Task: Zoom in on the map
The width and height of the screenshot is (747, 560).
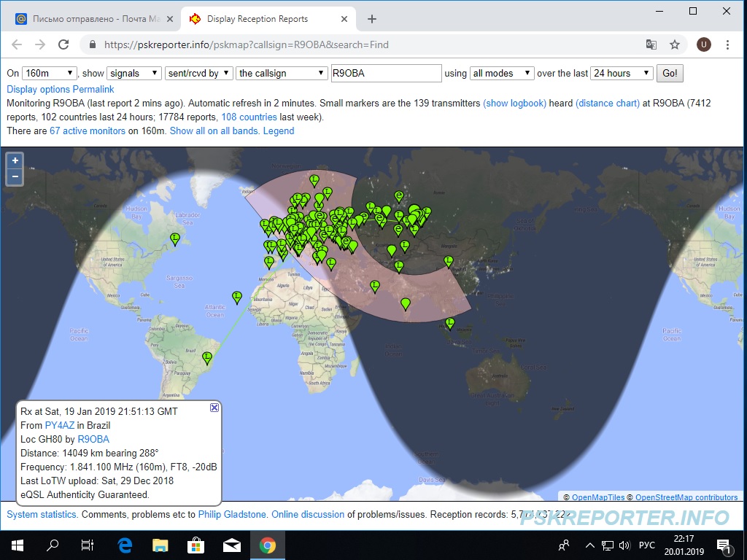Action: 15,160
